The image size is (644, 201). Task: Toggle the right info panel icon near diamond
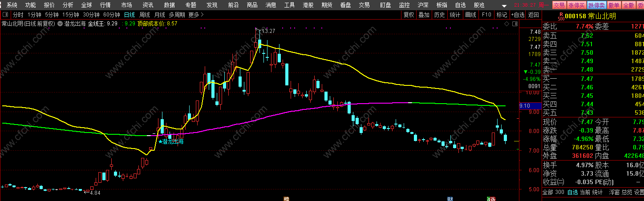514,23
